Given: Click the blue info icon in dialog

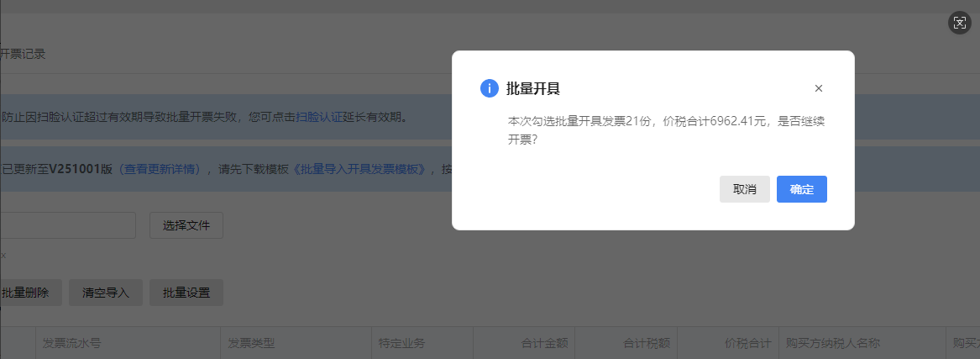Looking at the screenshot, I should [490, 88].
